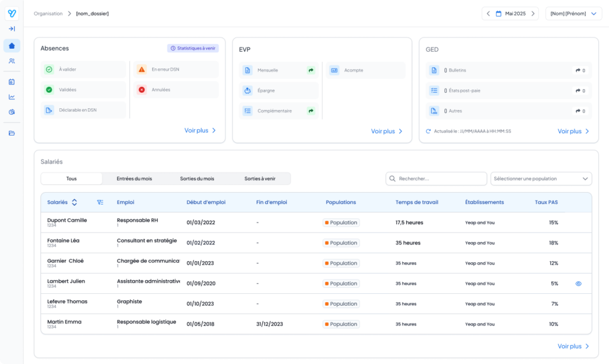The image size is (609, 364).
Task: Toggle visibility eye on Lambert Julien row
Action: [x=578, y=284]
